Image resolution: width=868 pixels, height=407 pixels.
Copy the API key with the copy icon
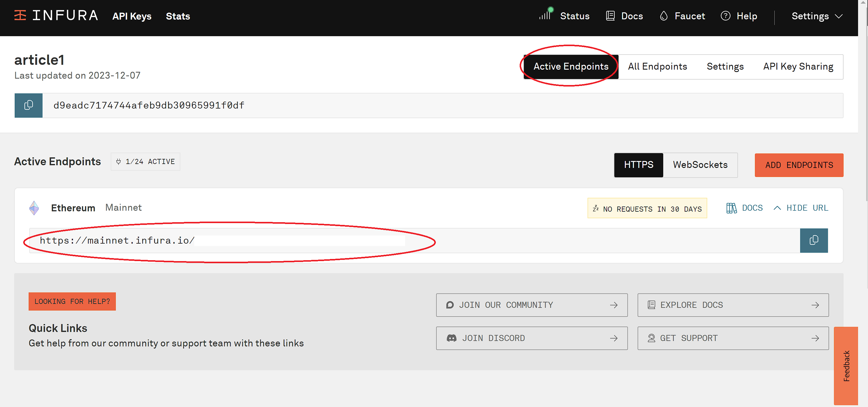[x=28, y=106]
